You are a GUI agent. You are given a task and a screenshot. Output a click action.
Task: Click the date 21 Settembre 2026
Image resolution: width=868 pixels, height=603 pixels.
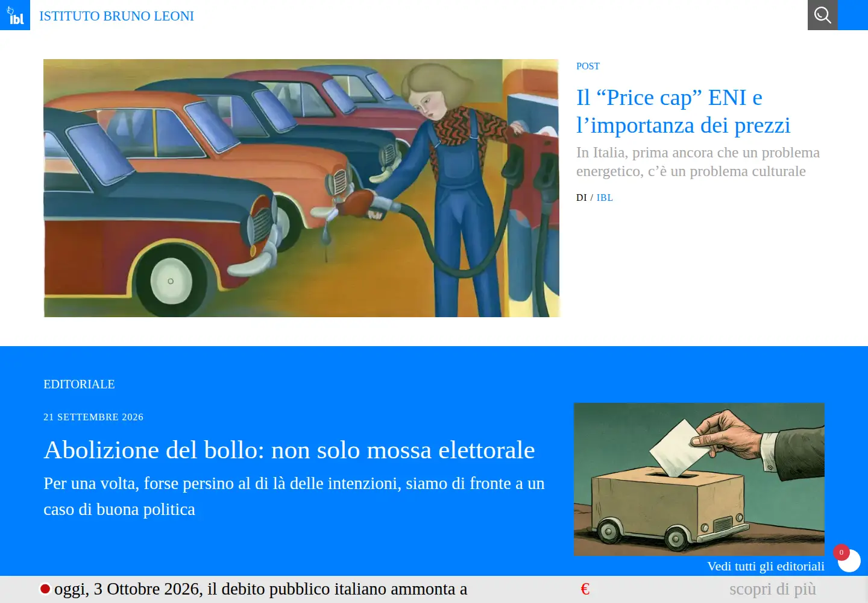tap(93, 417)
